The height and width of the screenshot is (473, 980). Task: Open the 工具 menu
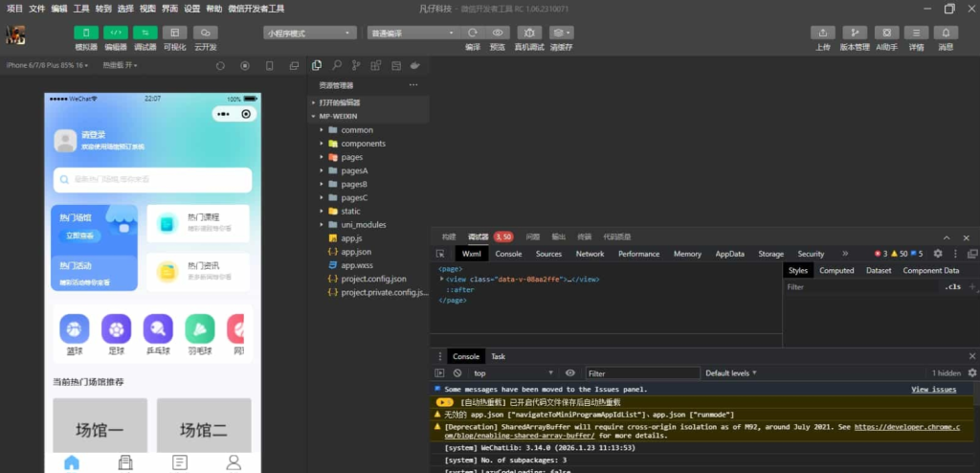click(x=81, y=8)
